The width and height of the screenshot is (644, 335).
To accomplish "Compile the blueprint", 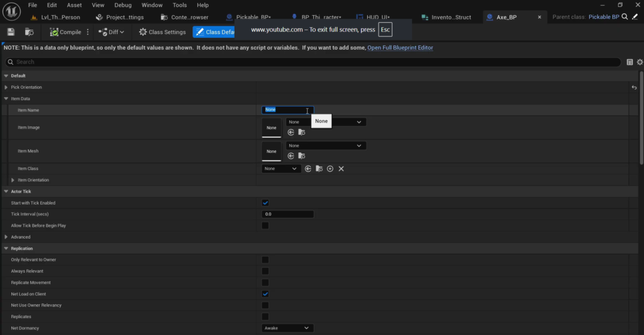I will [65, 32].
